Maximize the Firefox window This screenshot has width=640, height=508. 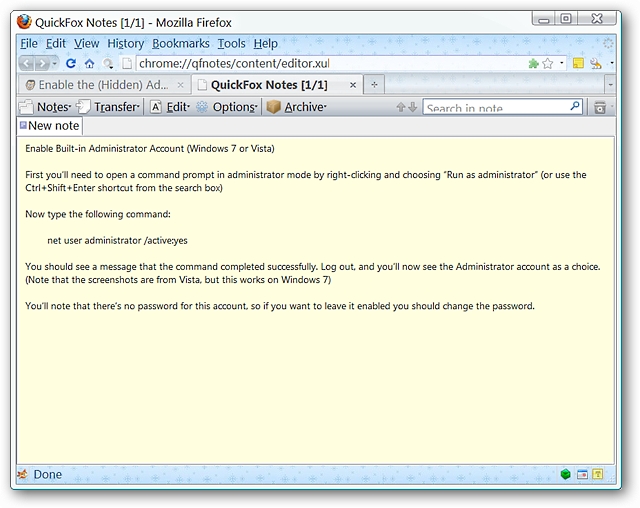[x=566, y=19]
